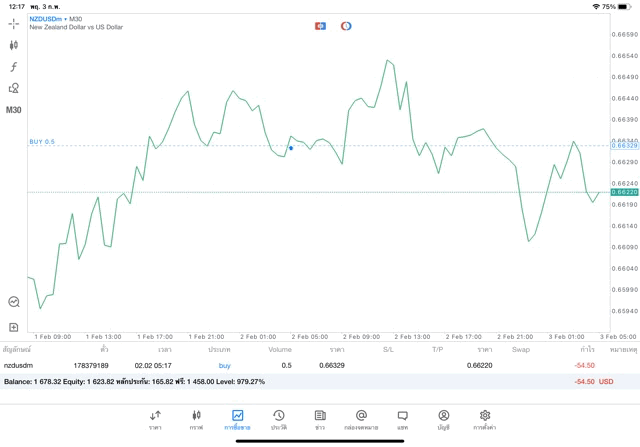Open the chart objects tool
640x447 pixels.
coord(14,88)
